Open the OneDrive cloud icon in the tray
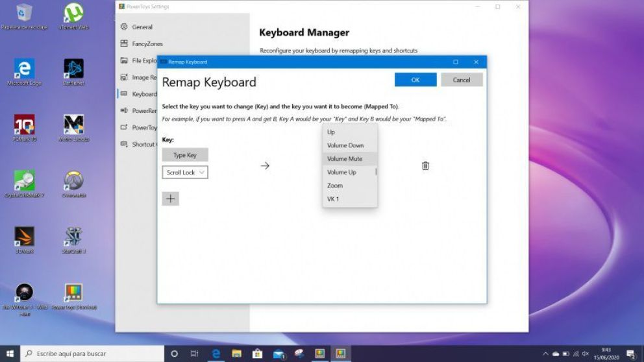Viewport: 644px width, 362px height. tap(556, 354)
